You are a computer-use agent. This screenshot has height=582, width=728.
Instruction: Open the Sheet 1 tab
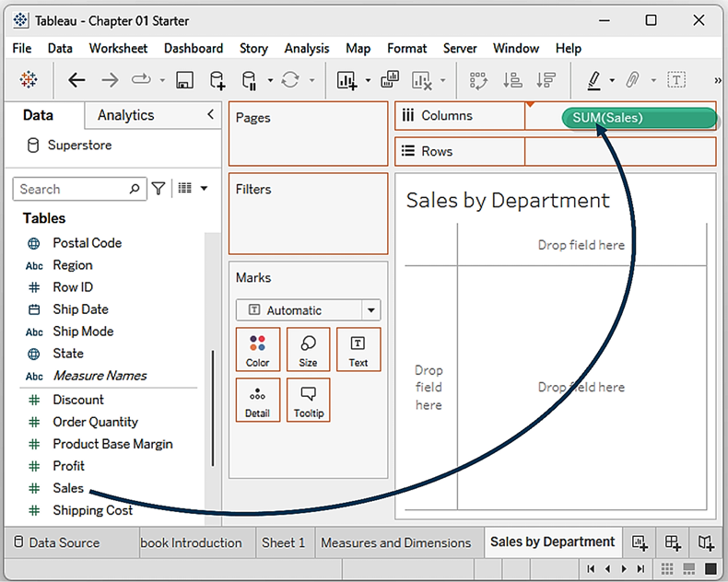(x=283, y=542)
